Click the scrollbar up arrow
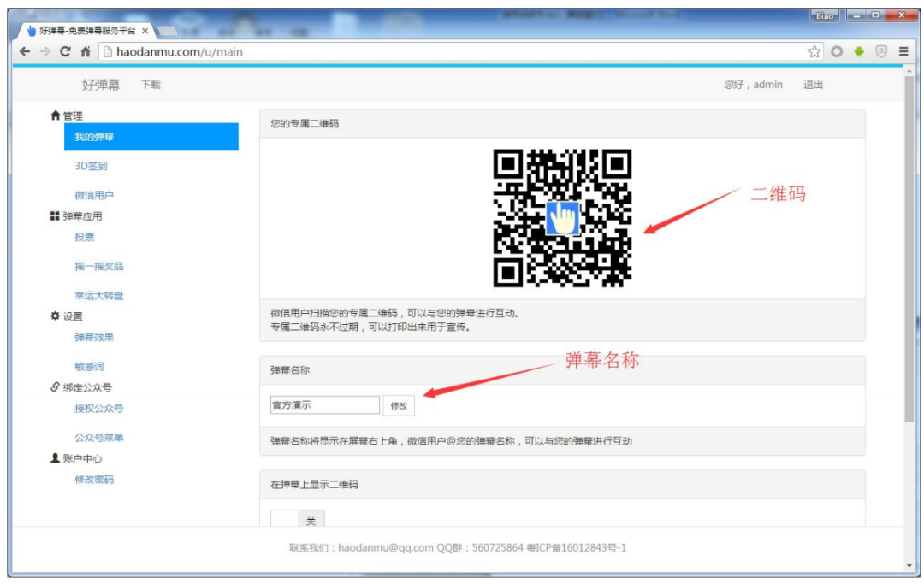Screen dimensions: 924x584 909,71
